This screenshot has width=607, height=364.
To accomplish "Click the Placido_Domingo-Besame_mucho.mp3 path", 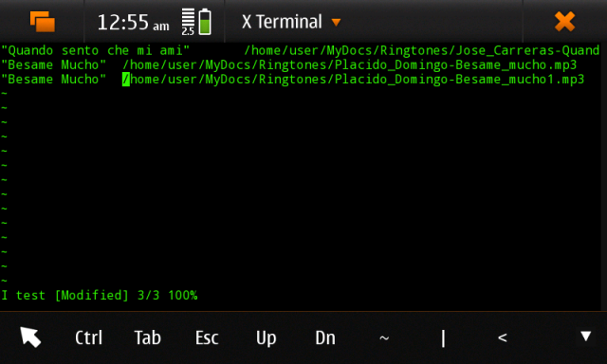I will coord(350,65).
